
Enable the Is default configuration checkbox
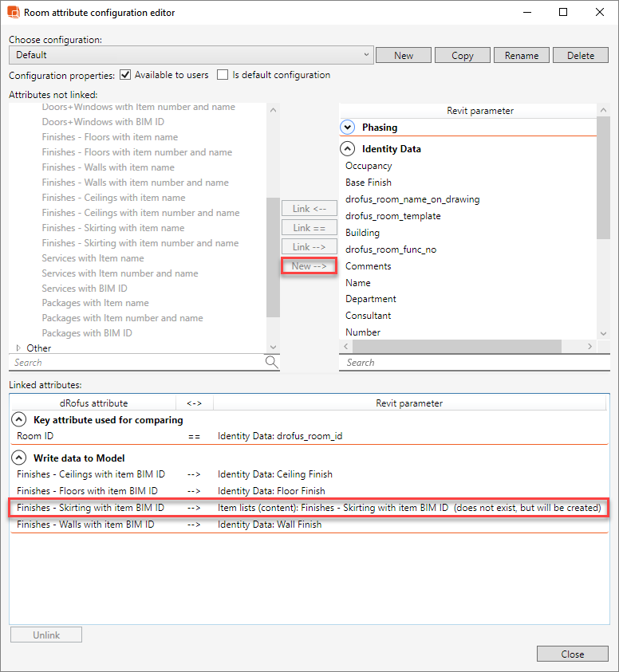(x=223, y=75)
